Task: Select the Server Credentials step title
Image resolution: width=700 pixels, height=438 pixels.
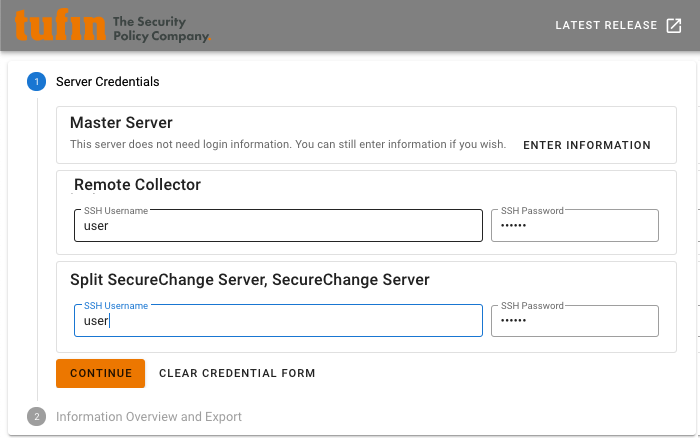Action: click(x=108, y=82)
